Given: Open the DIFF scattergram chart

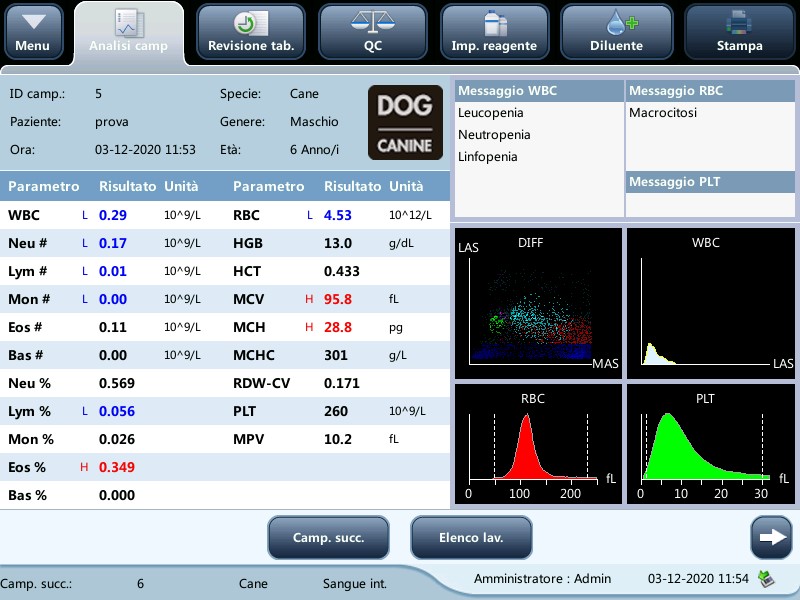Looking at the screenshot, I should [x=538, y=304].
